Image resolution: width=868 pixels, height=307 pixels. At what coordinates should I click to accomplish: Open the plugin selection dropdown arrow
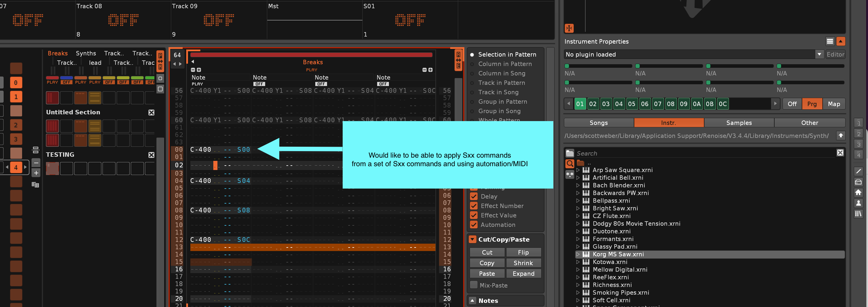(819, 54)
